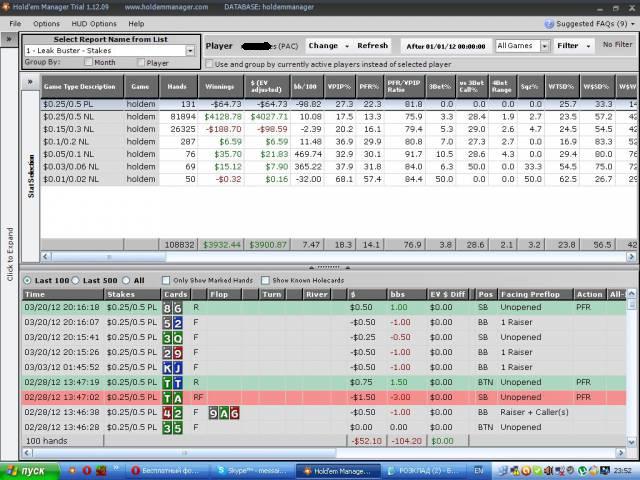Click the K J hole cards icon
The height and width of the screenshot is (480, 640).
(x=172, y=368)
